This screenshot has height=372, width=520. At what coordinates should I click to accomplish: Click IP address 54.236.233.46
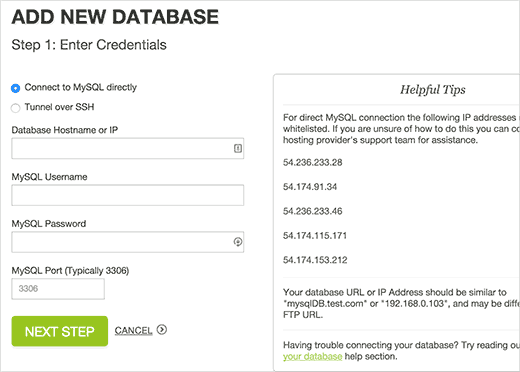(x=312, y=211)
